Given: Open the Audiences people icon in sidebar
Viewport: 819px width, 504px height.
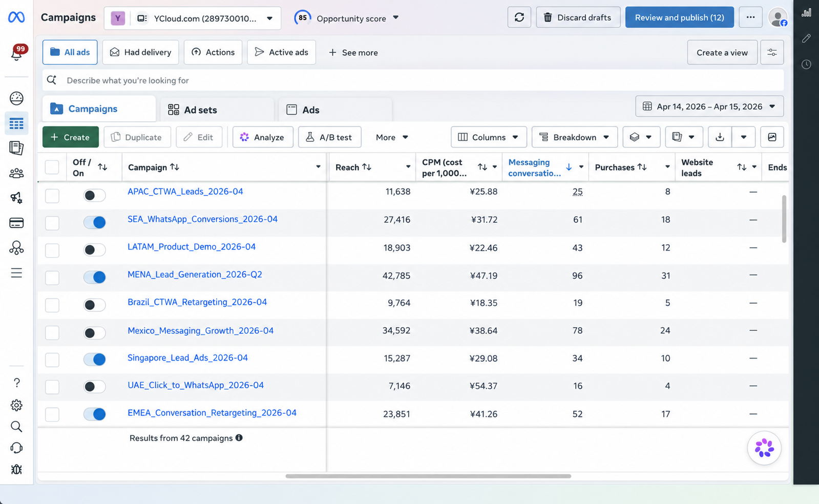Looking at the screenshot, I should [16, 173].
